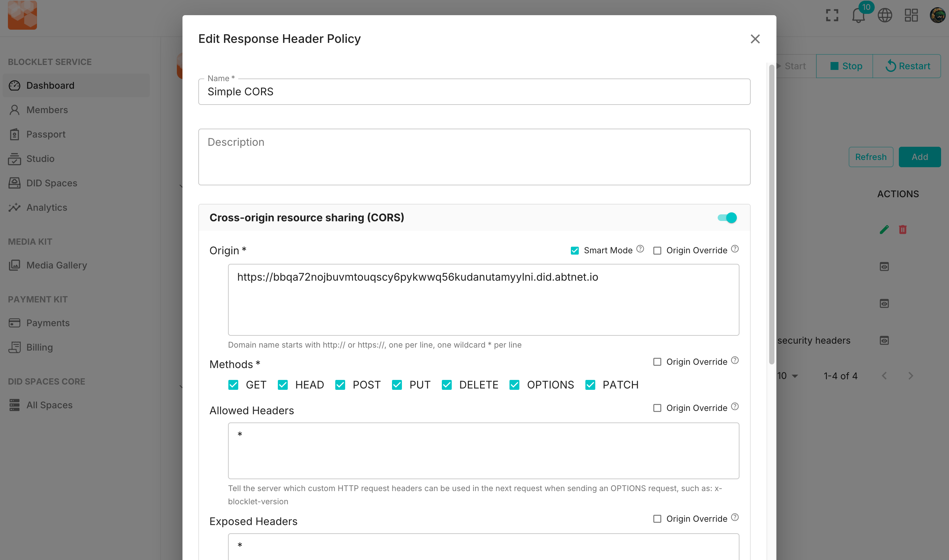Go to previous page chevron
Image resolution: width=949 pixels, height=560 pixels.
(x=884, y=376)
